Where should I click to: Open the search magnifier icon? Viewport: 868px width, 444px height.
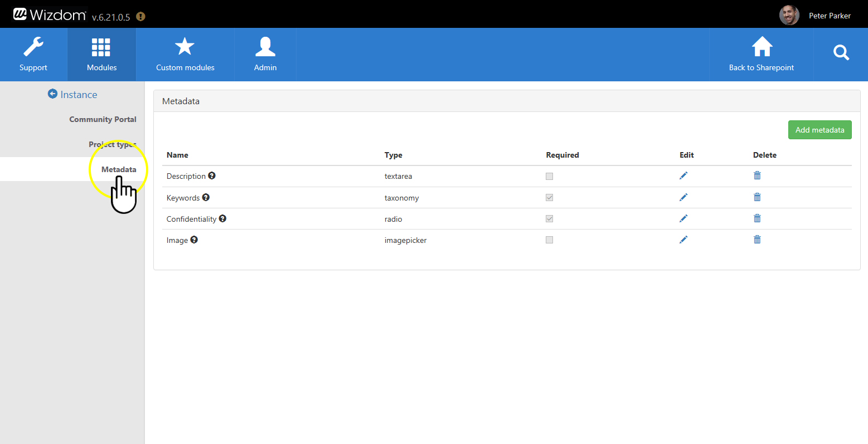[841, 53]
